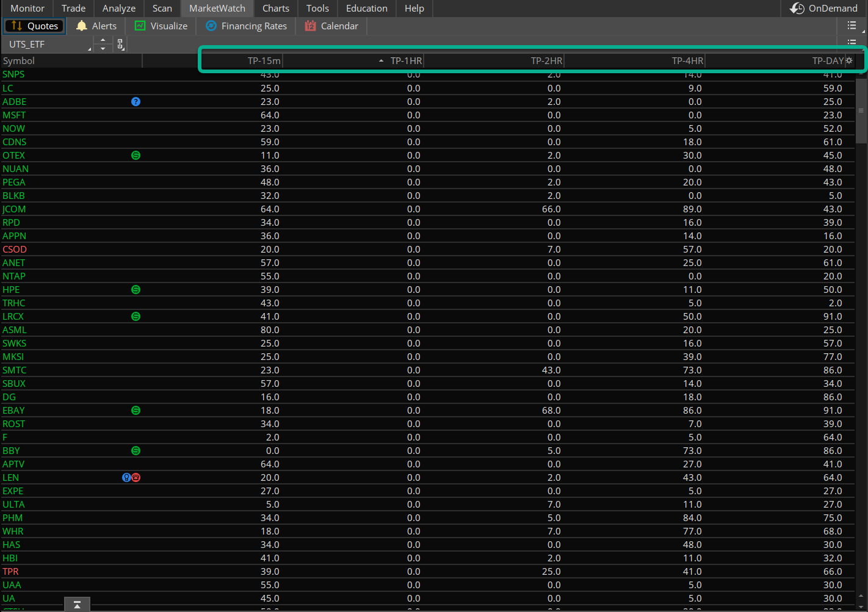Open the Help tab
Image resolution: width=868 pixels, height=612 pixels.
(414, 9)
